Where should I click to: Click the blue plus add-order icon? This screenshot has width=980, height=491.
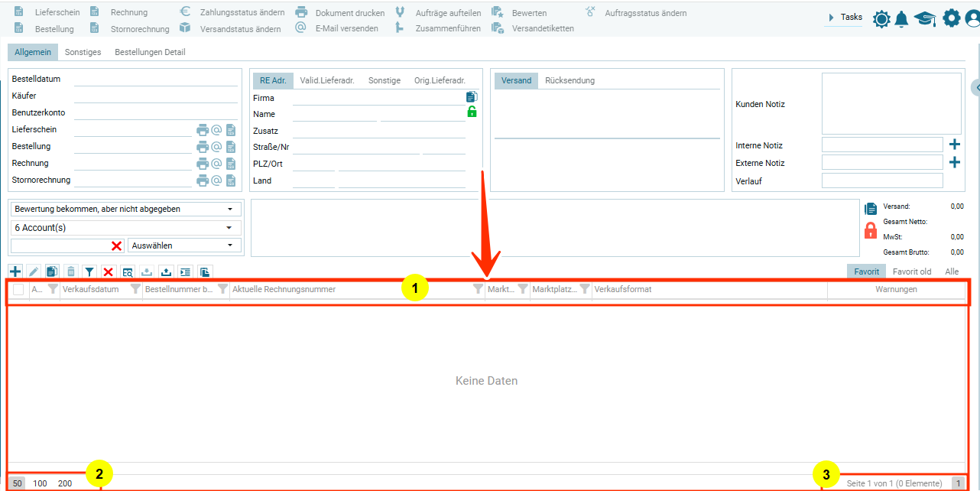click(15, 272)
